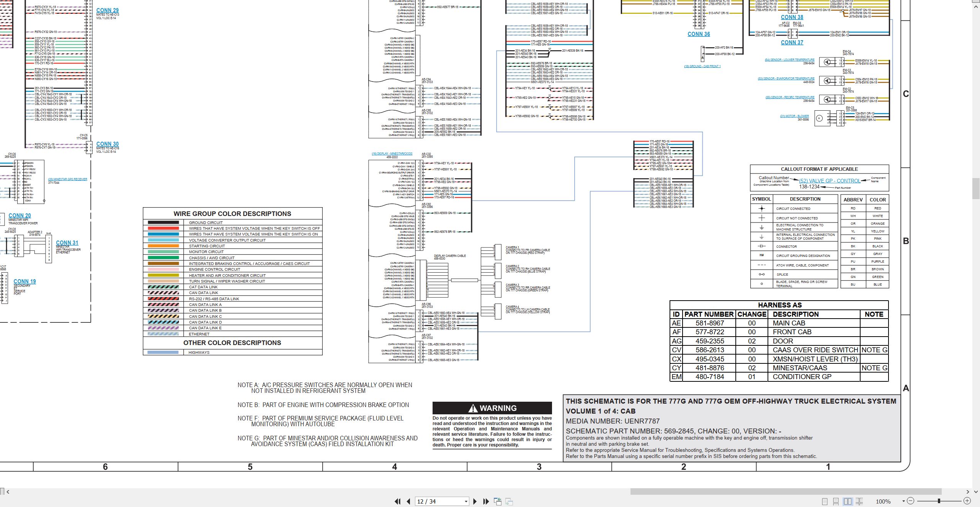Go to the previous page

408,501
